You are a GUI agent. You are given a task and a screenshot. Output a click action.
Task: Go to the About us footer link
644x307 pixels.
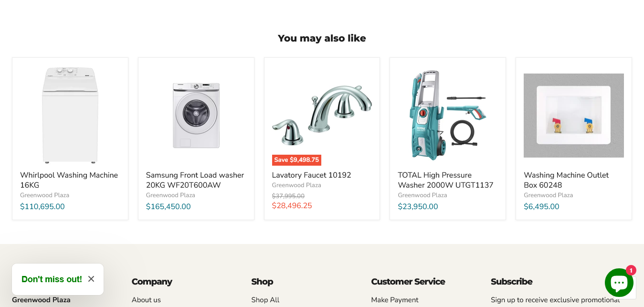pos(146,300)
